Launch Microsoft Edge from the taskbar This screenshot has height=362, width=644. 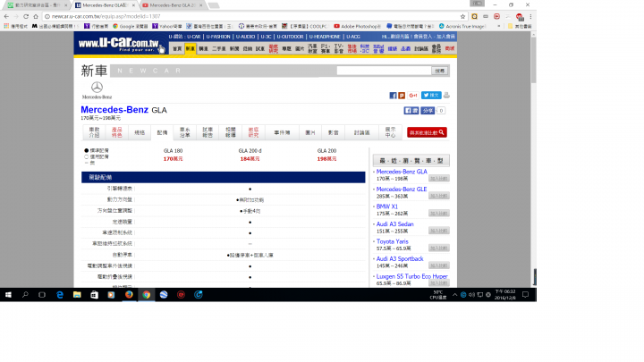click(x=60, y=295)
